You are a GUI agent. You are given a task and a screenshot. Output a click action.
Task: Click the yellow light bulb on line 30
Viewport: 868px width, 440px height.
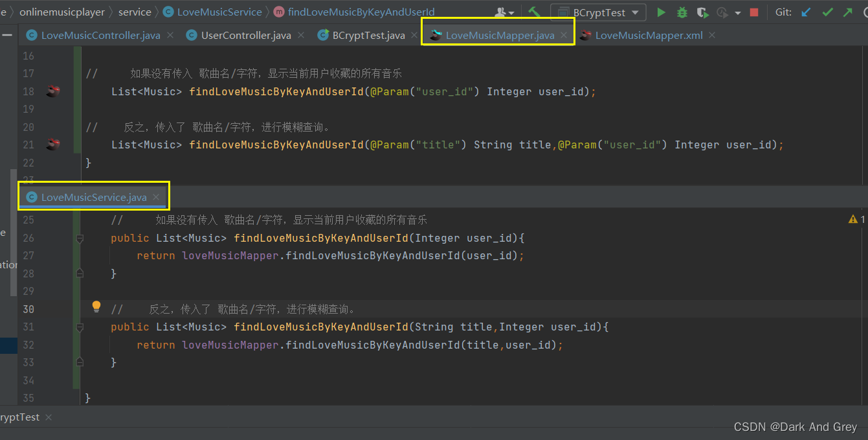click(96, 307)
